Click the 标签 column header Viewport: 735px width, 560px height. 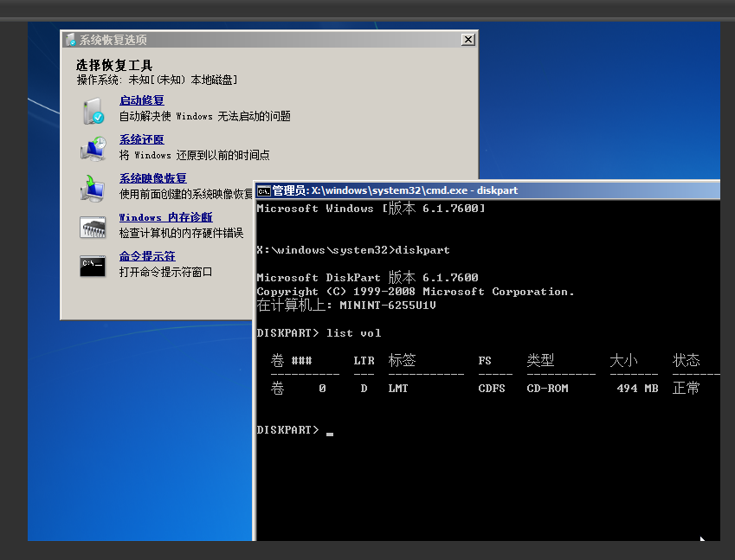403,360
